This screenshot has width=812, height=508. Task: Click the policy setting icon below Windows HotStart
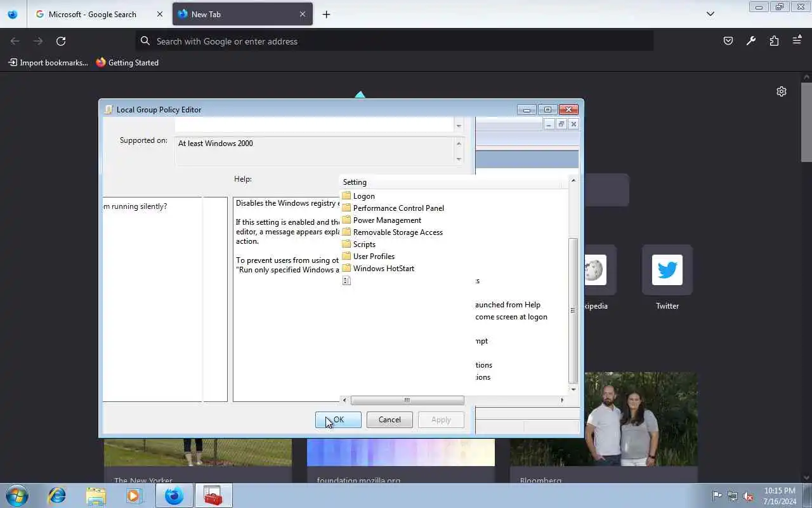point(346,280)
